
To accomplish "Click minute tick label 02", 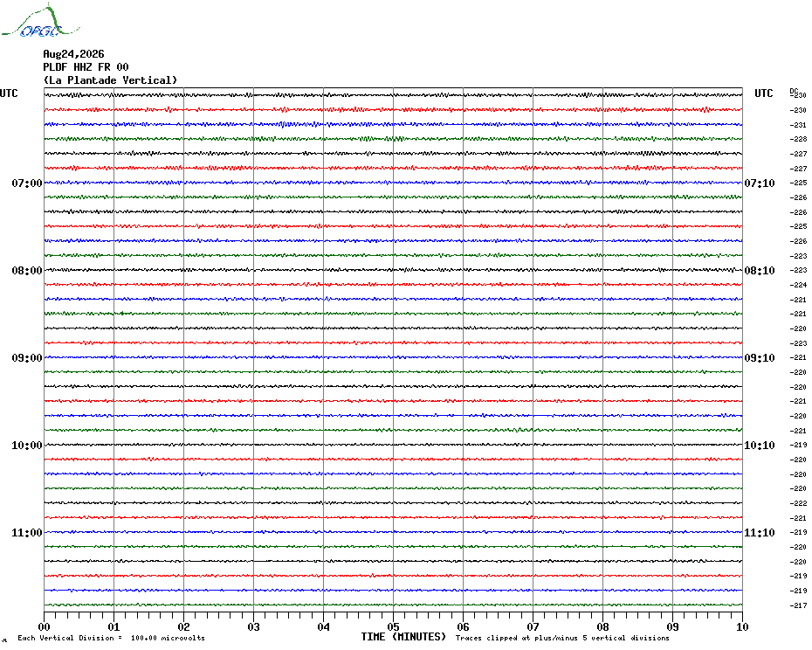I will pos(184,626).
